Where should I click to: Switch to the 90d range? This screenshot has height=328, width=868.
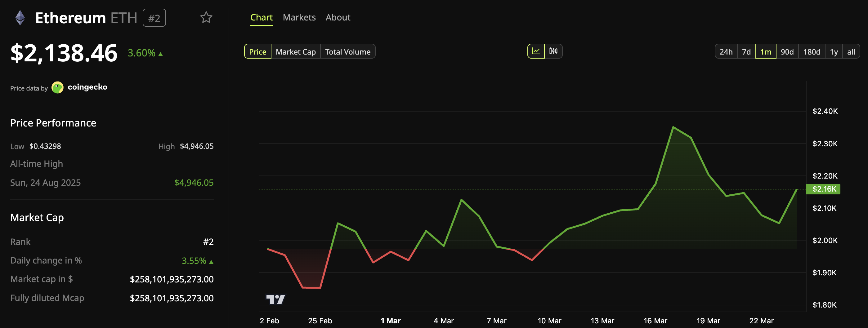[x=787, y=51]
